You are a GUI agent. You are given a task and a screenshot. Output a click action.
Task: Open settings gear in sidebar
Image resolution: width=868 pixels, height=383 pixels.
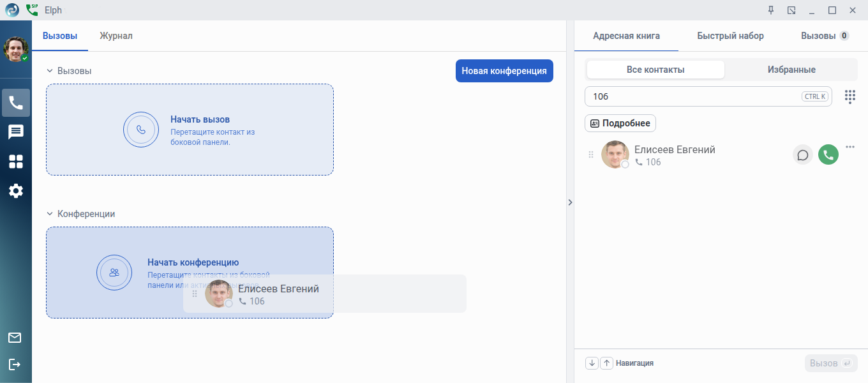16,190
